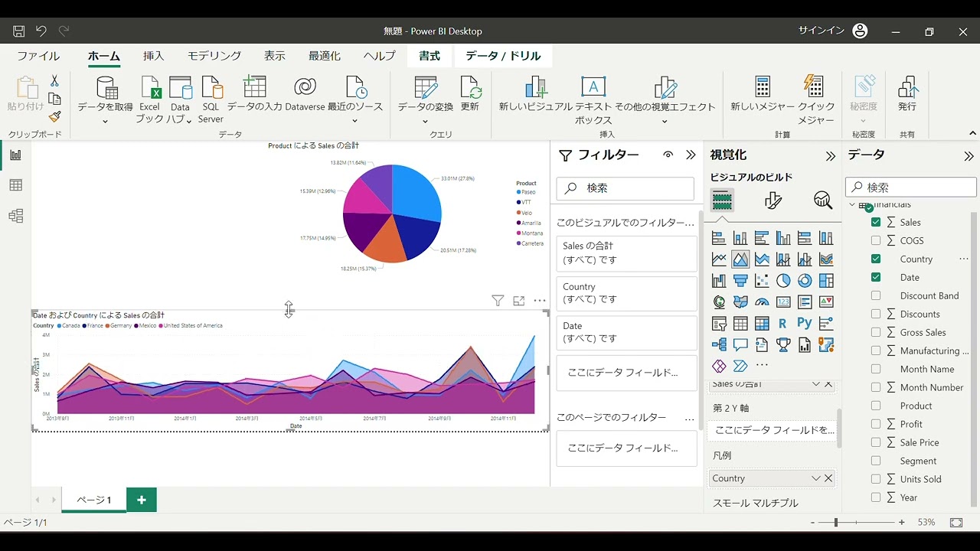
Task: Check the Product field checkbox
Action: click(876, 406)
